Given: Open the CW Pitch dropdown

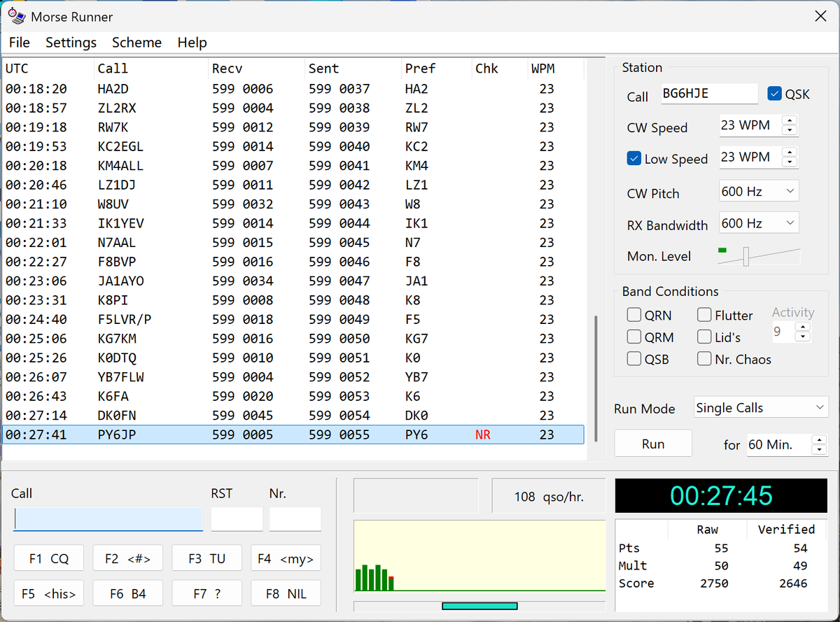Looking at the screenshot, I should (759, 191).
